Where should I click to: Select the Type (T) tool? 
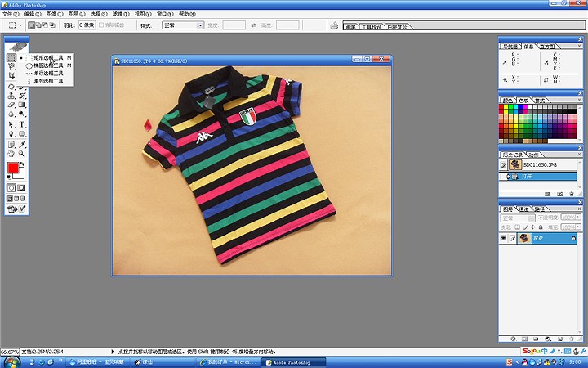click(22, 124)
